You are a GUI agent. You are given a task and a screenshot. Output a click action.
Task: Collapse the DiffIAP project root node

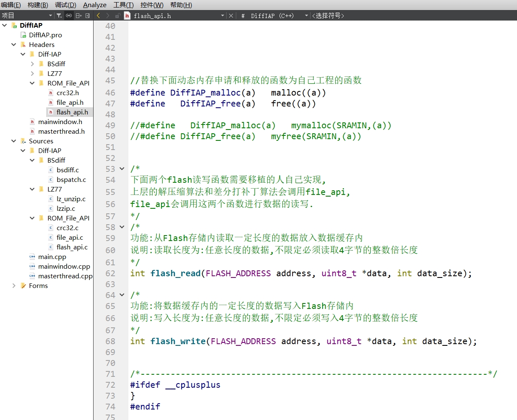(x=5, y=25)
